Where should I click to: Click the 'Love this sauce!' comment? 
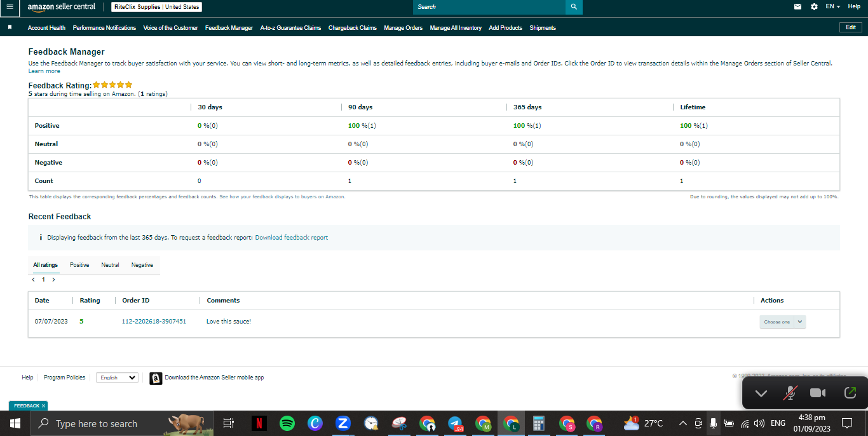tap(229, 322)
